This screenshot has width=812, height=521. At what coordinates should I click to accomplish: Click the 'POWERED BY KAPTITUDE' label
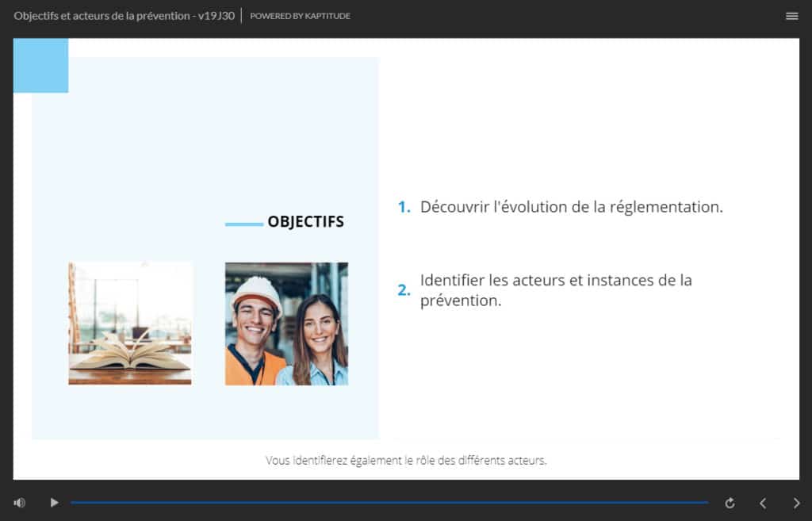(300, 16)
